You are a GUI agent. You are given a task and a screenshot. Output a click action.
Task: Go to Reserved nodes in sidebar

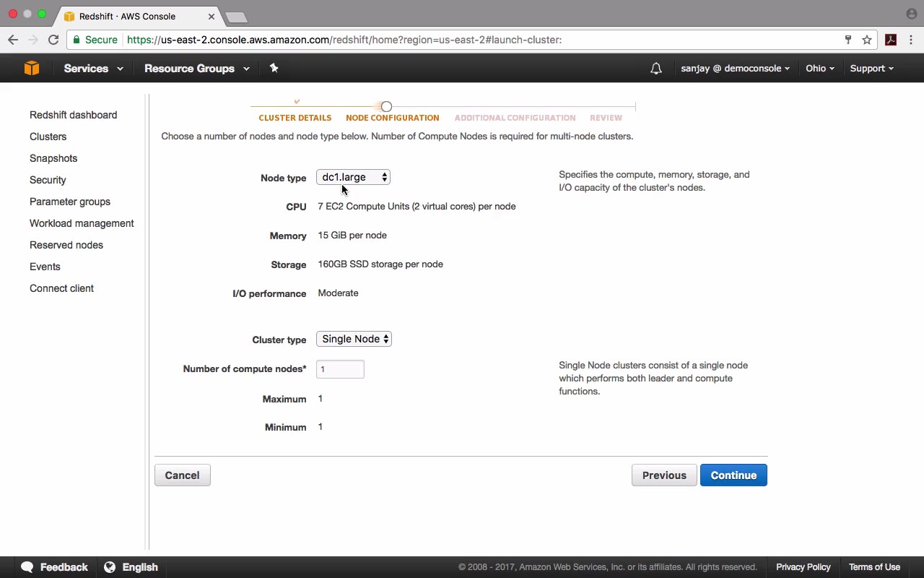click(x=66, y=245)
